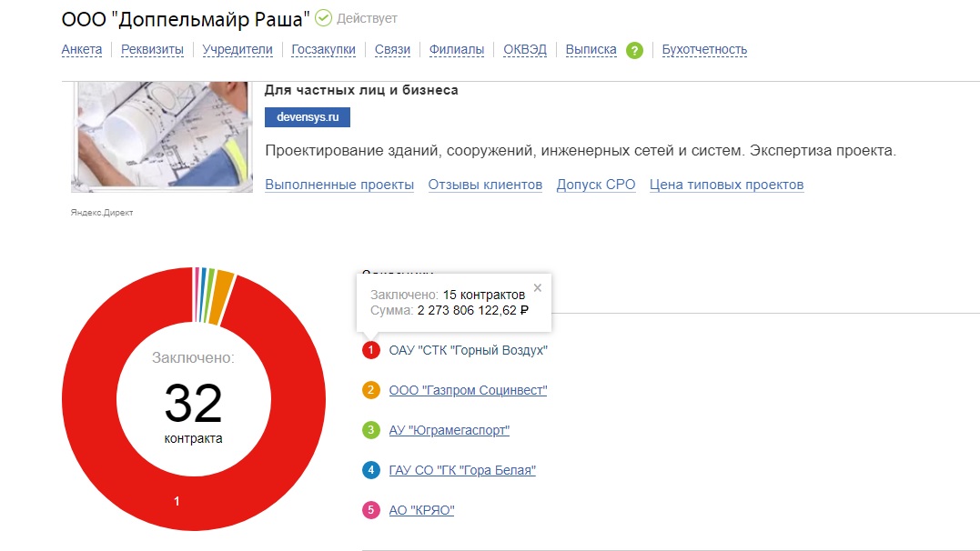980x551 pixels.
Task: Click the devensys.ru ad button
Action: coord(307,117)
